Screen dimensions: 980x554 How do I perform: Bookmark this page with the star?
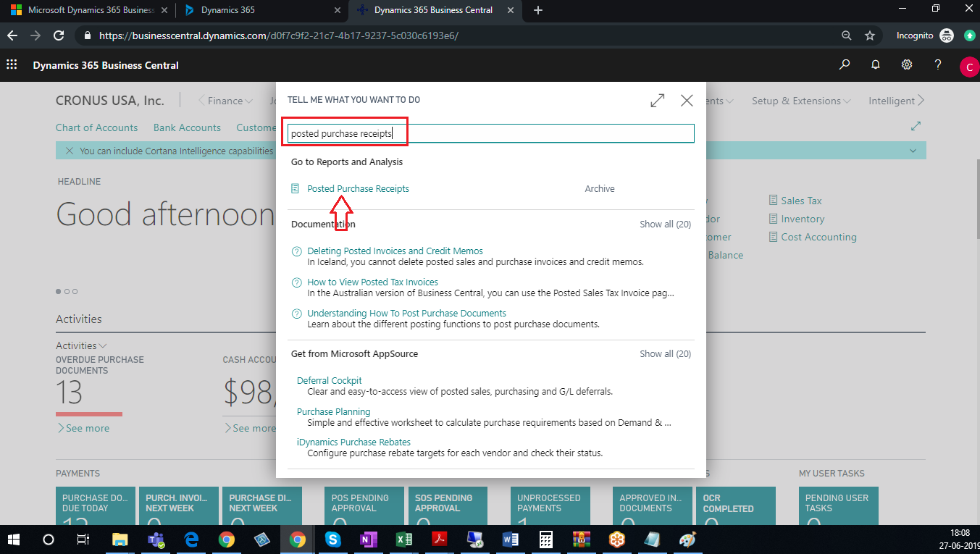[x=870, y=35]
